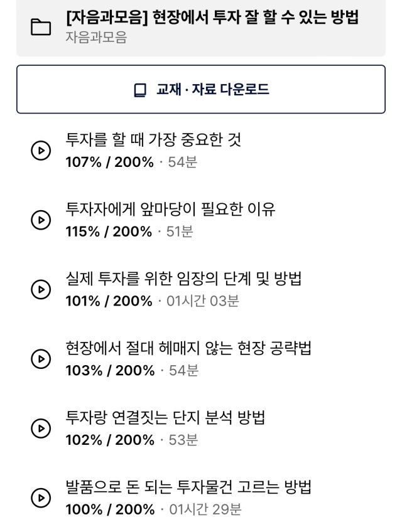Viewport: 402px width, 532px height.
Task: Select instructor name '자음과모음' under the title
Action: click(x=96, y=37)
